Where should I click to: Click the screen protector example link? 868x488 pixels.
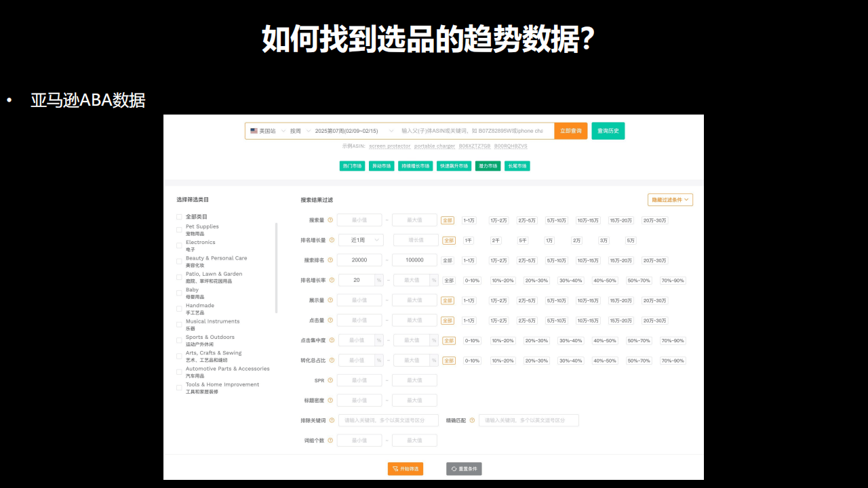[x=390, y=146]
